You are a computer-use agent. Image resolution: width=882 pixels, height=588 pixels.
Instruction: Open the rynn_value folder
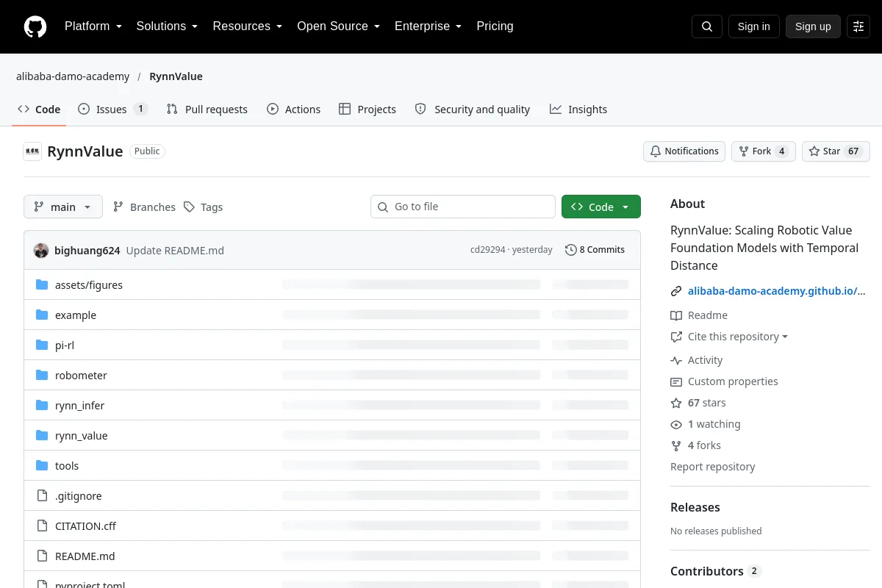[82, 436]
